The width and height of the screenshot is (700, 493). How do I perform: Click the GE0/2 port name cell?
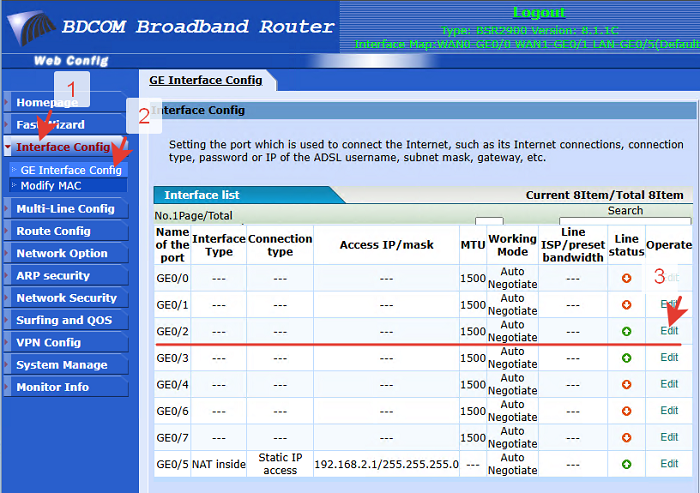tap(172, 331)
